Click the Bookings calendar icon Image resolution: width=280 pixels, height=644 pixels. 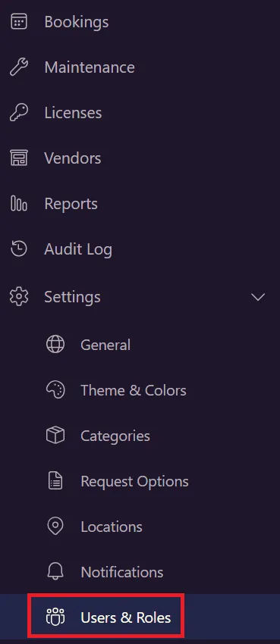(18, 21)
